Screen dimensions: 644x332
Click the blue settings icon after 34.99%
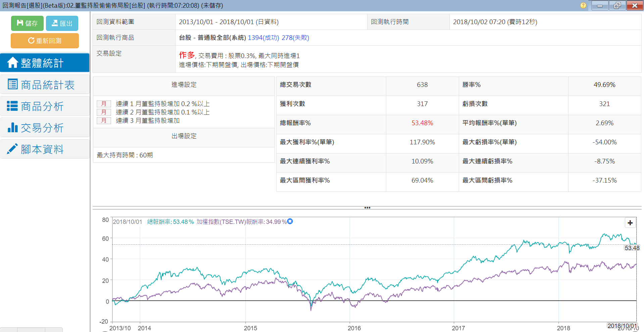pos(290,221)
